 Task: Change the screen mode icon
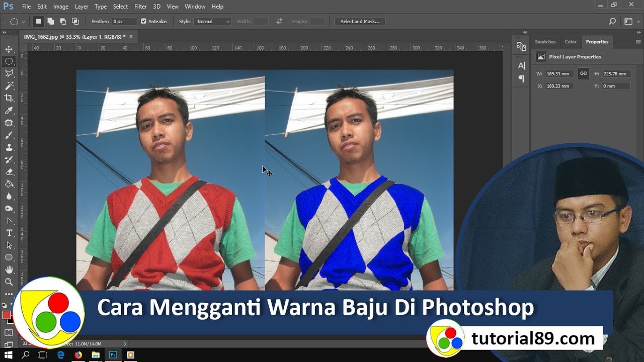(9, 344)
